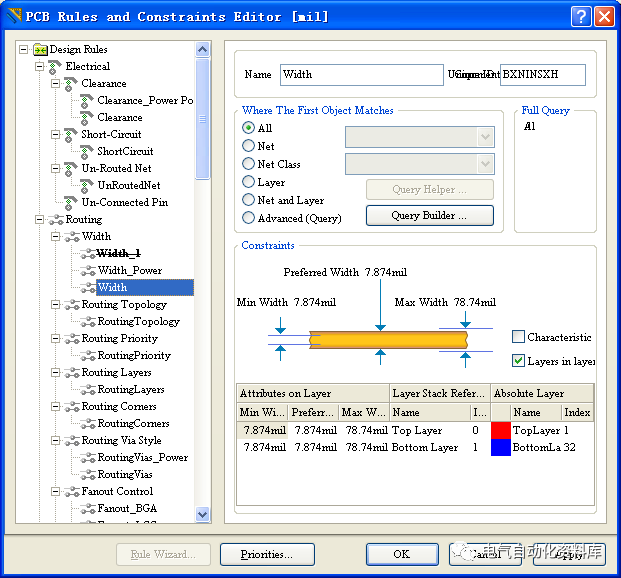Click the Short-Circuit category icon

coord(70,135)
